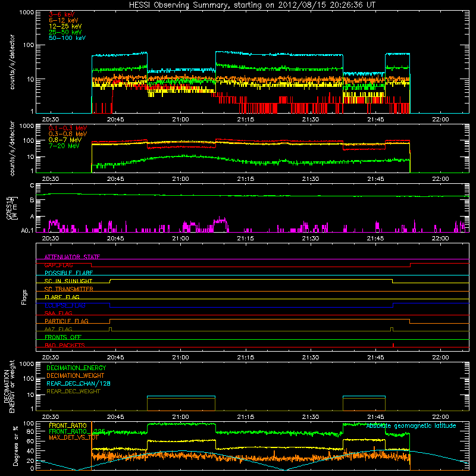
Task: Select the REAR_DEC_WEIGHT legend label
Action: tap(73, 392)
